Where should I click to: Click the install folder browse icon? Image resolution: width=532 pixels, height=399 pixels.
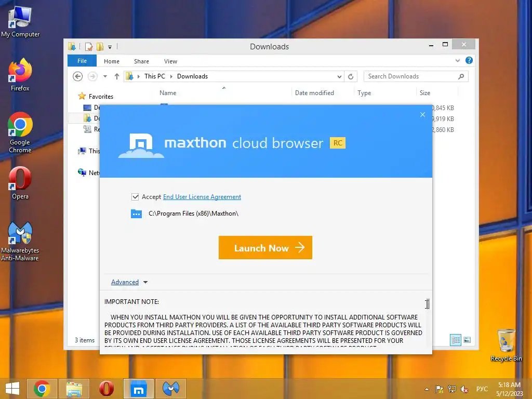tap(136, 214)
